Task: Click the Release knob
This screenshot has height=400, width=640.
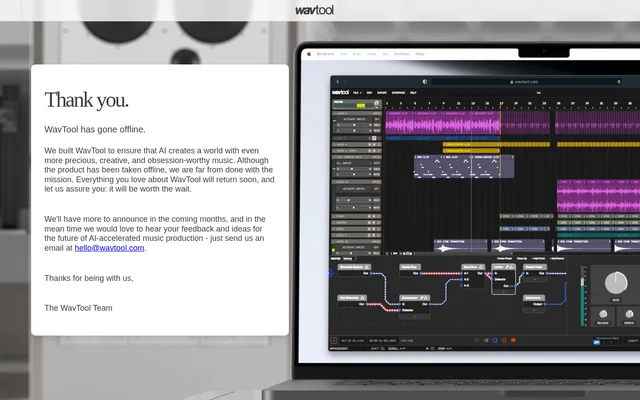Action: (x=603, y=314)
